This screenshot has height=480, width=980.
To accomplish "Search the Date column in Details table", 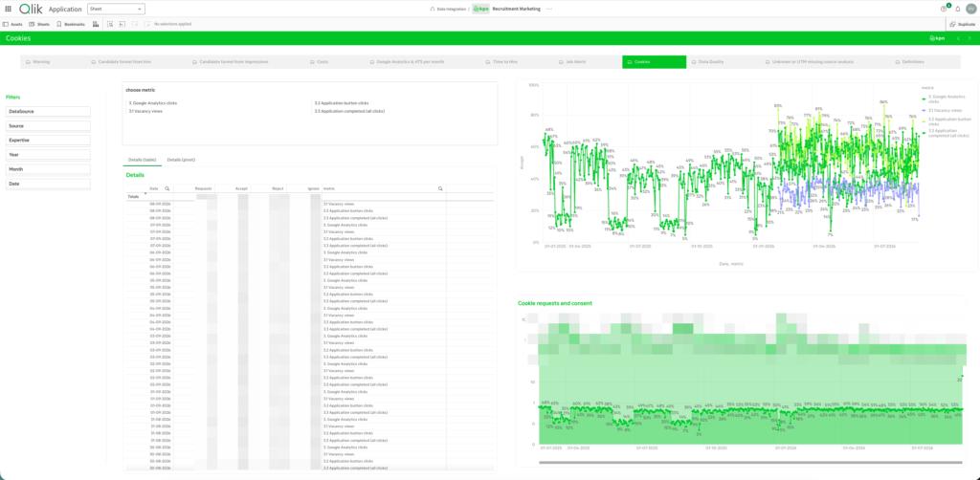I will point(167,187).
